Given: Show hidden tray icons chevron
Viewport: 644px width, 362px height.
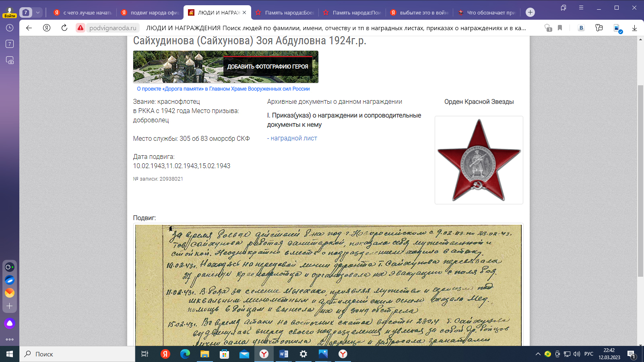Looking at the screenshot, I should (x=538, y=354).
